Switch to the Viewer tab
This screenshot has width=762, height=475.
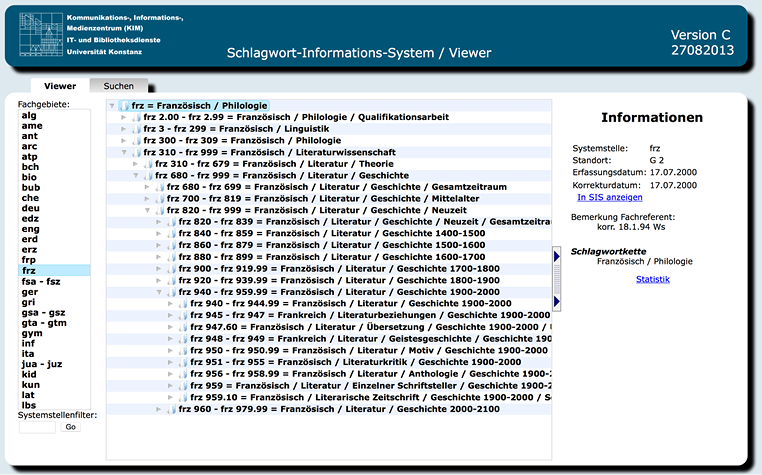tap(60, 86)
